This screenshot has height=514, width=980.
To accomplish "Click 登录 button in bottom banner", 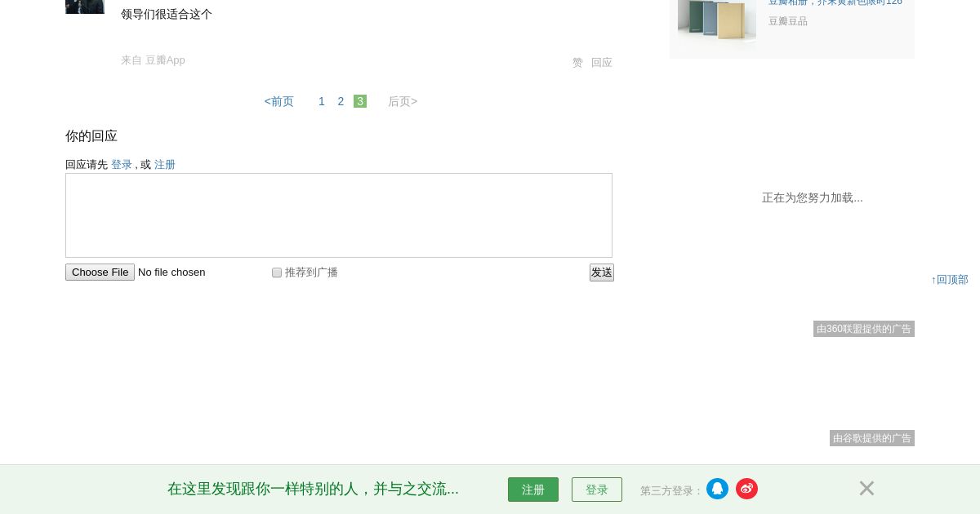I will pyautogui.click(x=597, y=490).
